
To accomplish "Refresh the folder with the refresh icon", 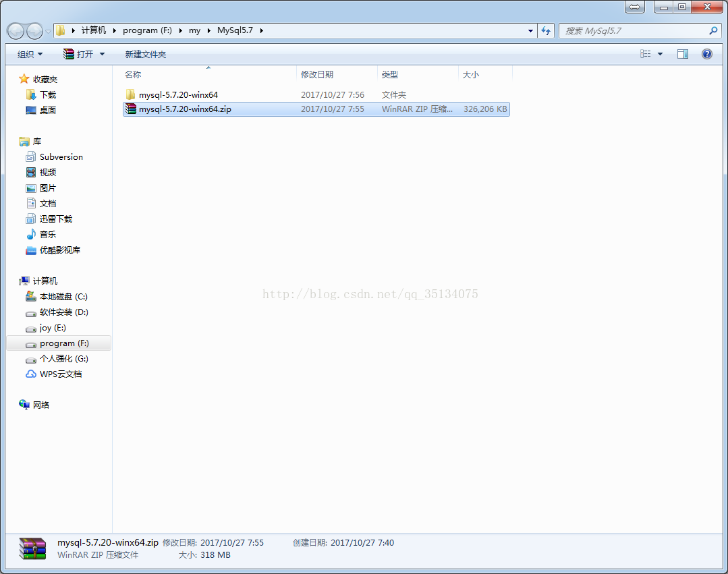I will [546, 31].
